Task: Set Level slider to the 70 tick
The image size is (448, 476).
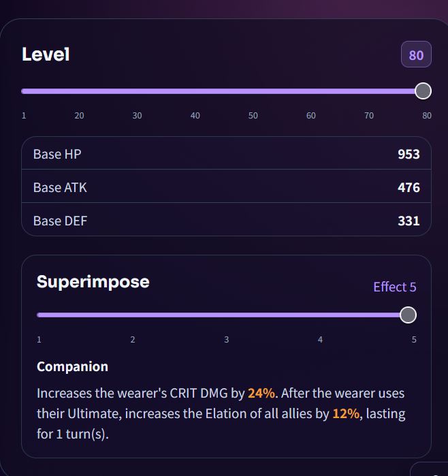Action: pos(369,91)
